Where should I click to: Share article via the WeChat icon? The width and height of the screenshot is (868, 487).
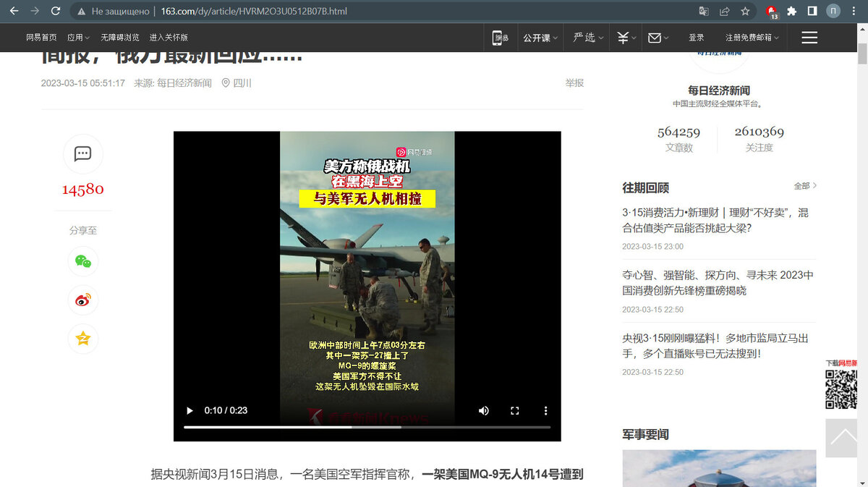[83, 261]
